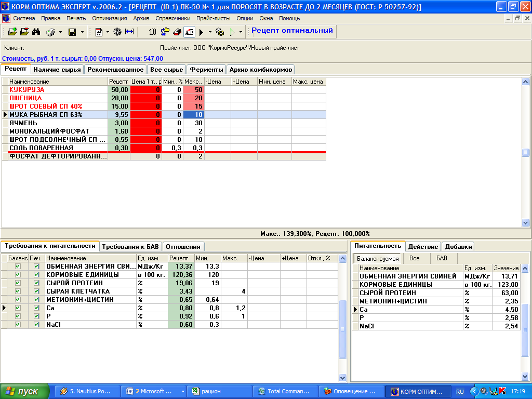
Task: Toggle Печ. checkbox for МЕТИОНИН+ЦИСТИН
Action: click(36, 300)
